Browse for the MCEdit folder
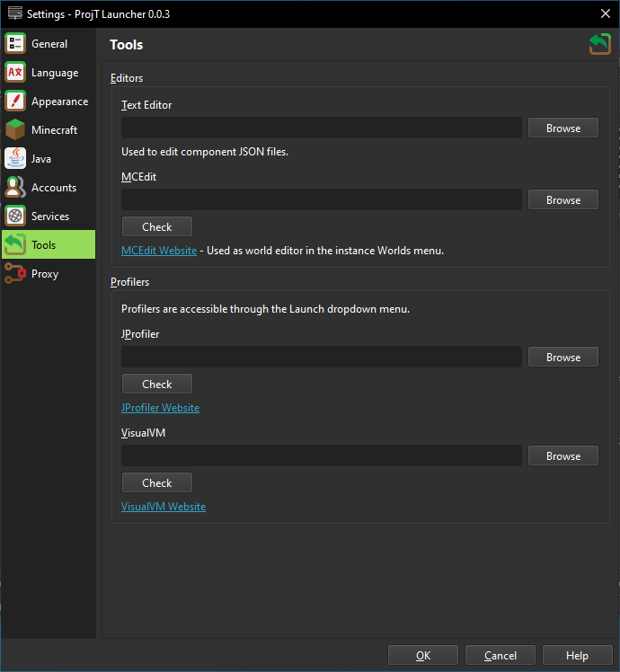This screenshot has width=620, height=672. click(x=563, y=199)
